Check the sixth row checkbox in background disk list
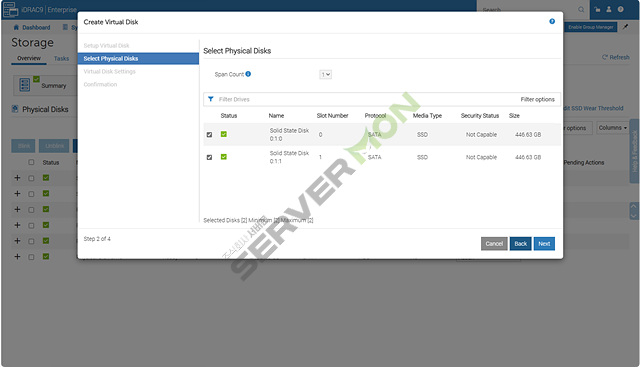 (x=31, y=257)
